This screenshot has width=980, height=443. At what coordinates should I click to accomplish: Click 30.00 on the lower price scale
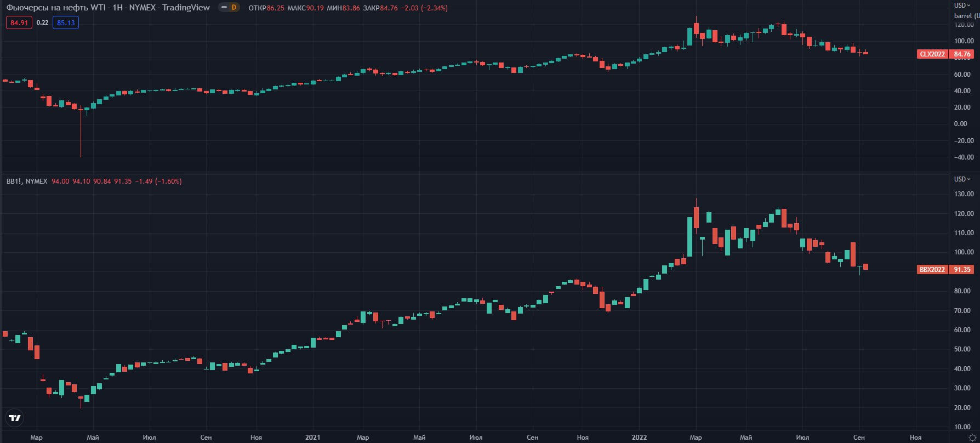coord(962,388)
